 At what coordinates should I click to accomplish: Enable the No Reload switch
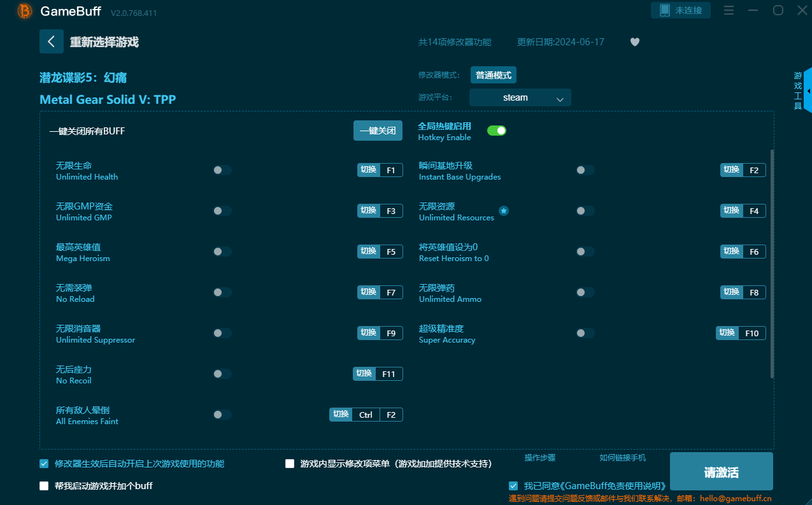tap(222, 292)
